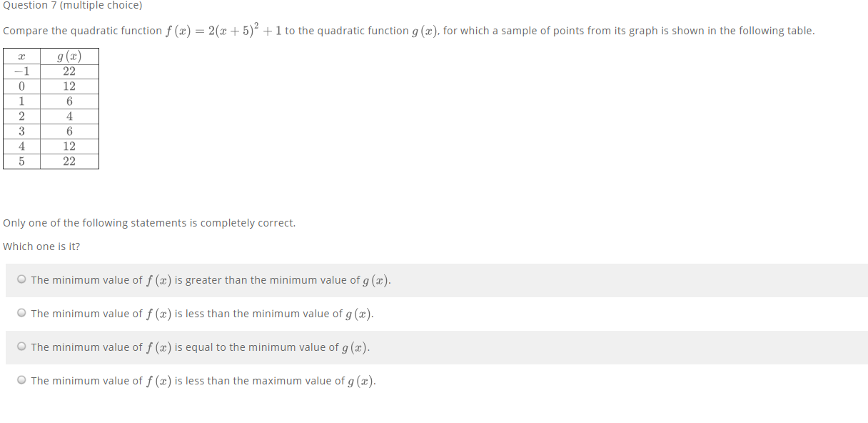Click the question prompt comparing f(x) and g(x)

click(x=286, y=30)
